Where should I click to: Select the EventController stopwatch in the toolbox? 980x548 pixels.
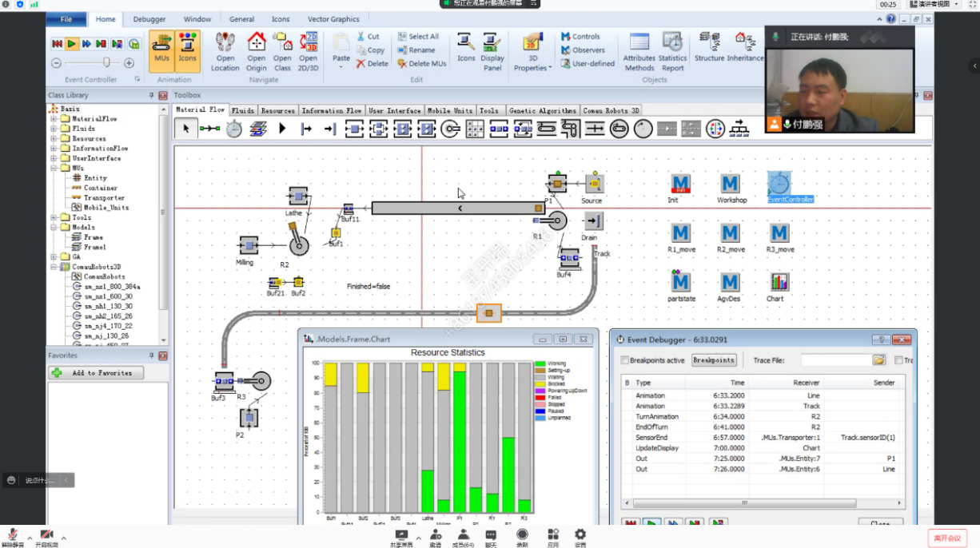233,129
